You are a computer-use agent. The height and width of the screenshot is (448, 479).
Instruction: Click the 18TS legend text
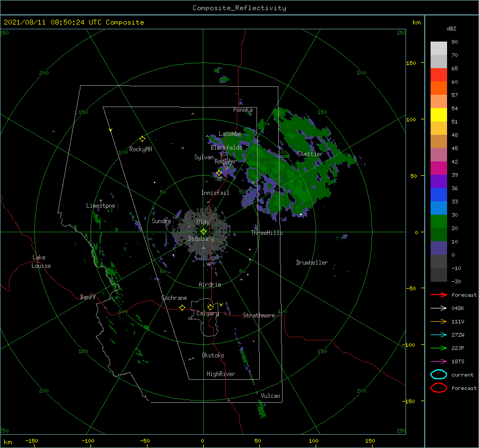coord(458,361)
